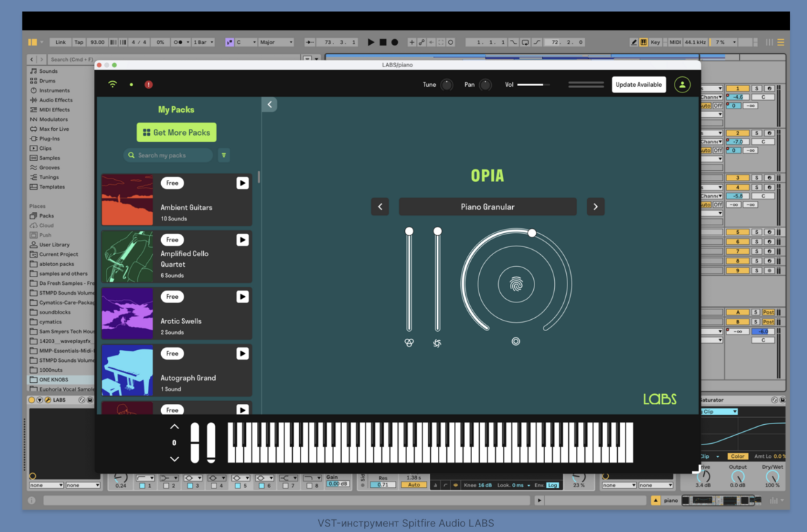Open the CPU 7% meter dropdown
The image size is (807, 532).
(724, 42)
